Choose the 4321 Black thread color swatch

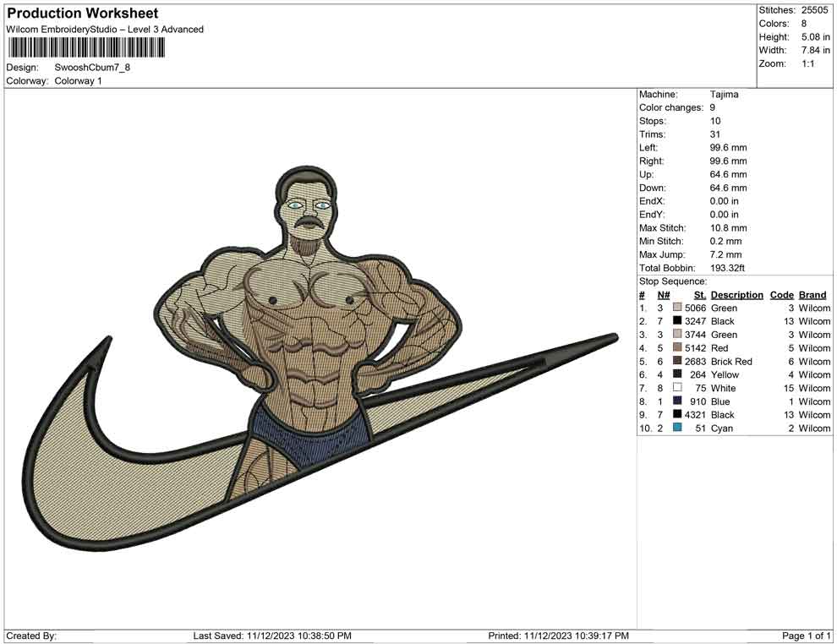tap(677, 414)
